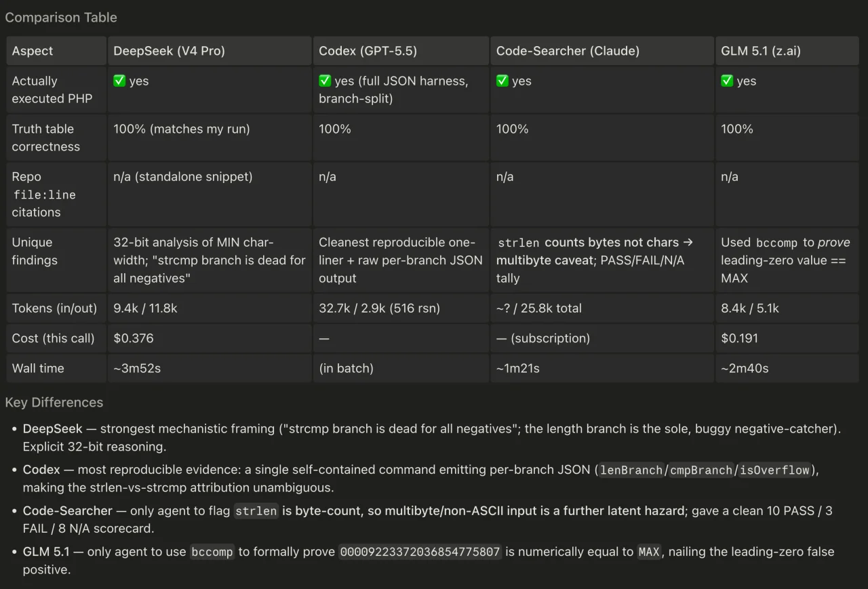Click the 'lenBranch' inline code in the Codex bullet
868x589 pixels.
tap(630, 470)
